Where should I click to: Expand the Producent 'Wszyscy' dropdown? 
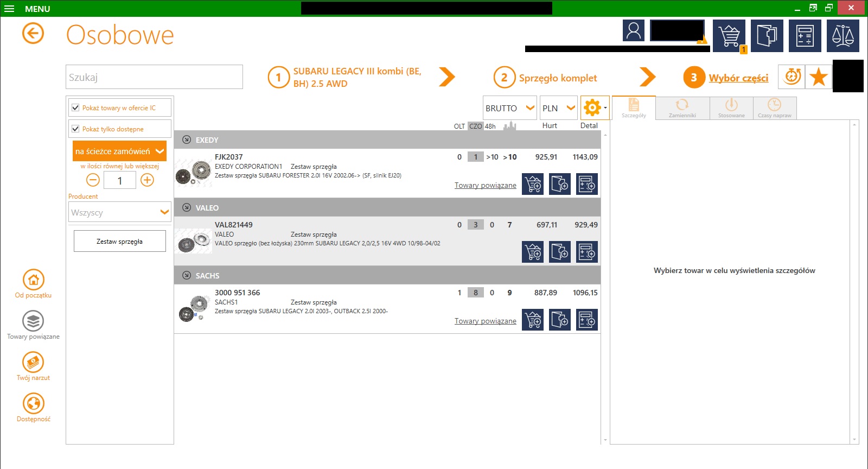120,212
